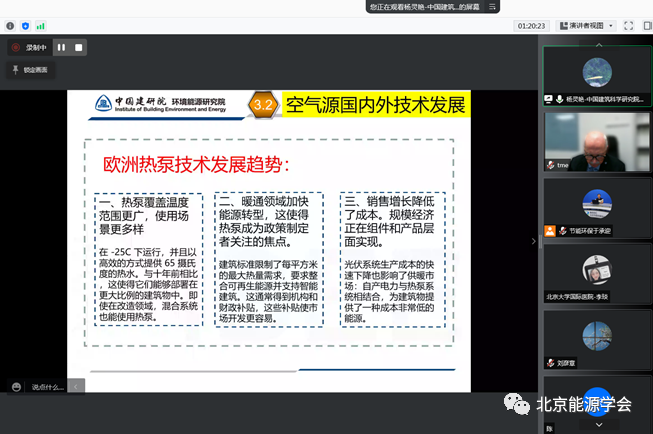653x434 pixels.
Task: Click the muted mic icon beside 刘彦章
Action: (x=551, y=363)
